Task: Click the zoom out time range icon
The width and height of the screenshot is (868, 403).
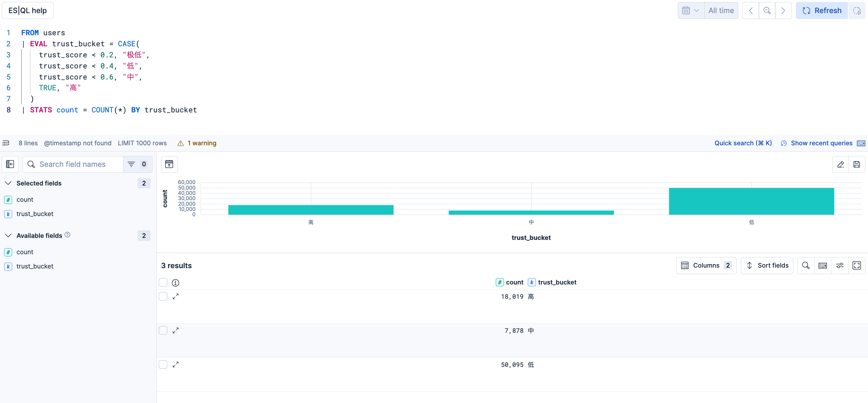Action: 767,10
